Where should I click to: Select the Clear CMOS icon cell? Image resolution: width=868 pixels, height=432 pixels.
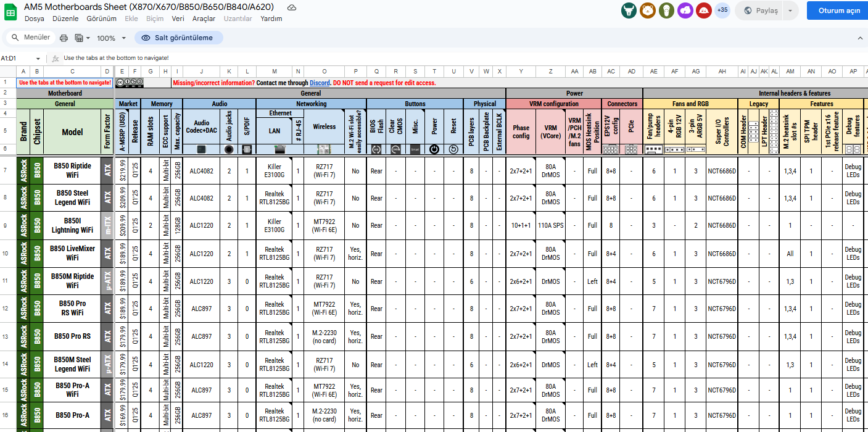click(395, 149)
